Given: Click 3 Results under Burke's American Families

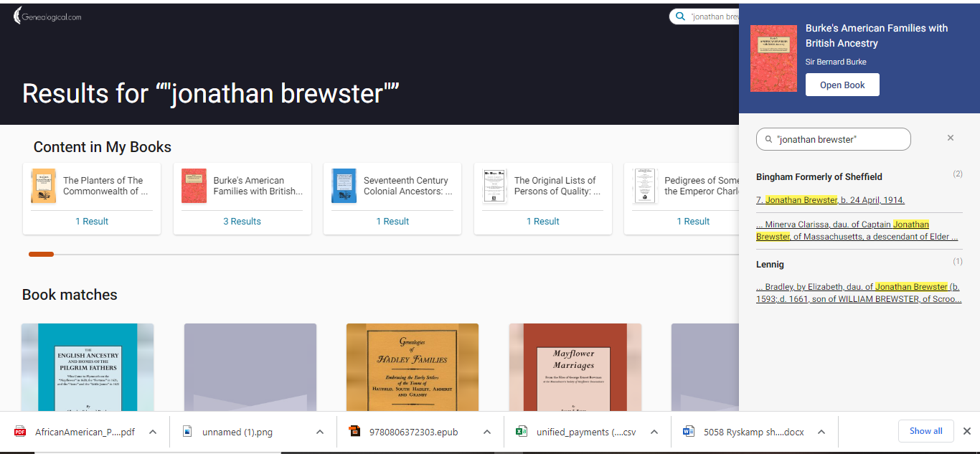Looking at the screenshot, I should pos(242,222).
